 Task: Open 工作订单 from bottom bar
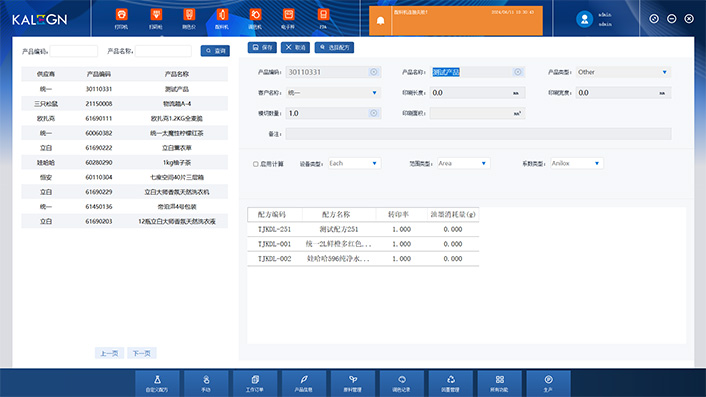255,383
